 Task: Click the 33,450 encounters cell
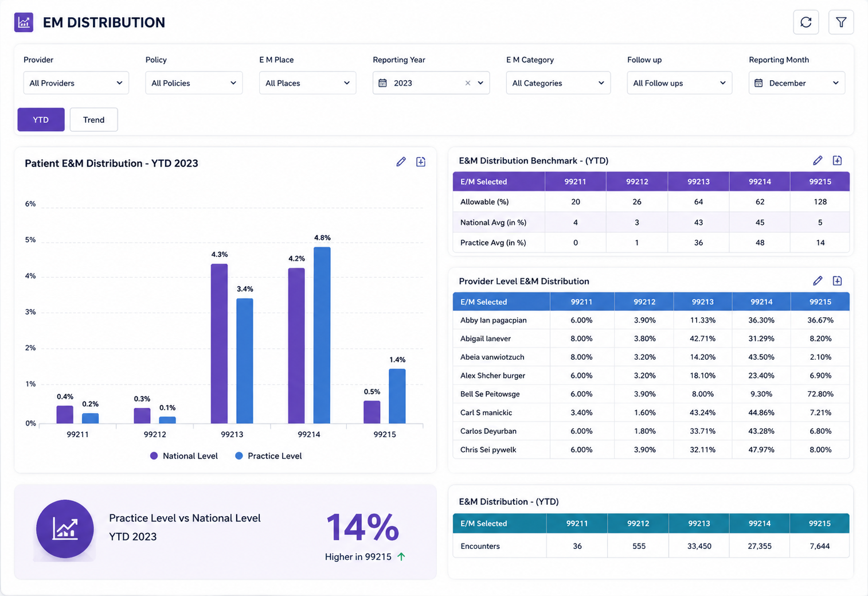(x=699, y=546)
